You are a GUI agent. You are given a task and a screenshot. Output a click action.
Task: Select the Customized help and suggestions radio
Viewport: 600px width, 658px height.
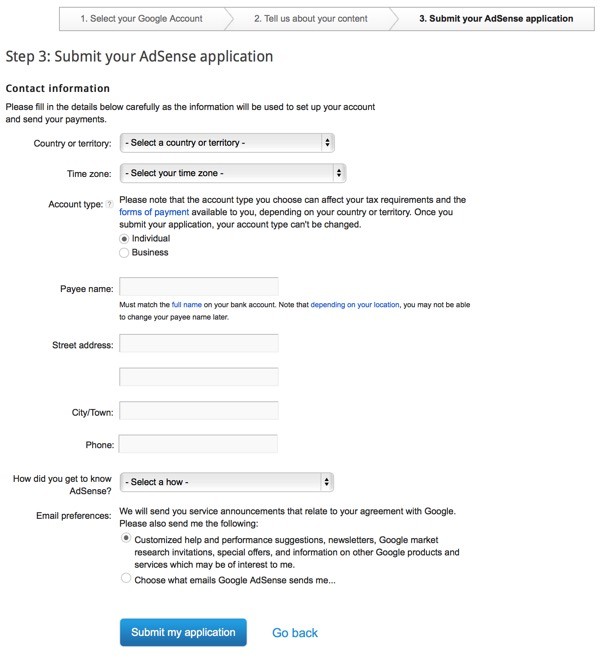pyautogui.click(x=125, y=538)
